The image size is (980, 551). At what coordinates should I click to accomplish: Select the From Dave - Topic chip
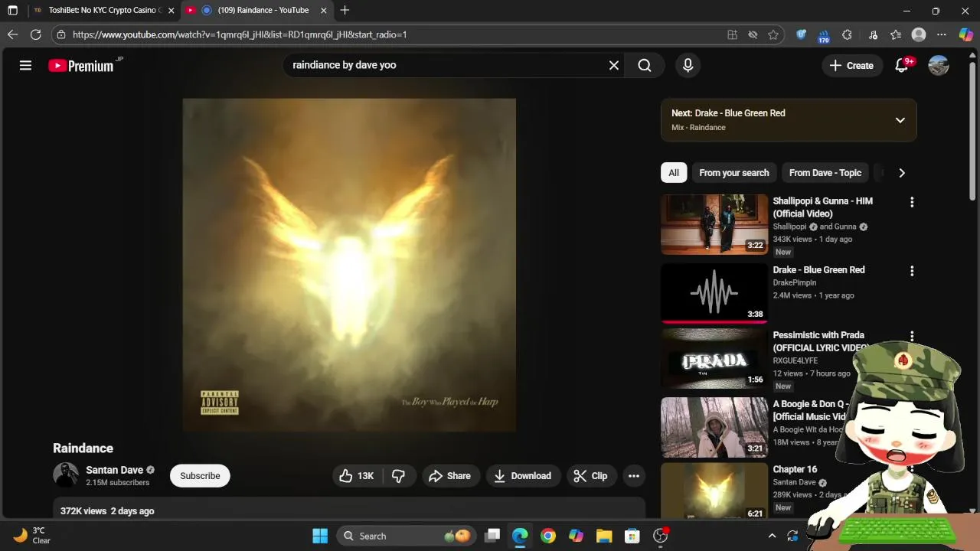click(825, 173)
